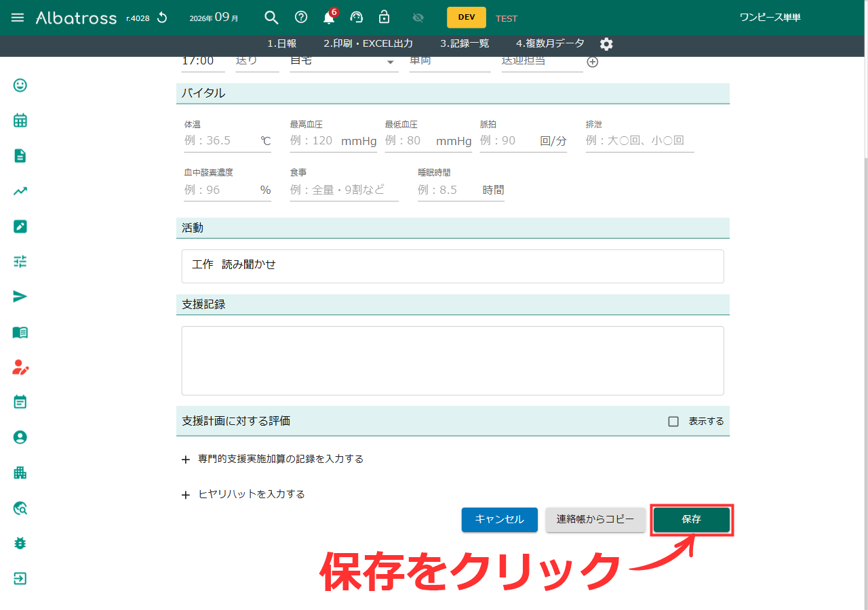Image resolution: width=868 pixels, height=610 pixels.
Task: Expand 専門的支援実施加算の記録を入力する
Action: click(x=273, y=460)
